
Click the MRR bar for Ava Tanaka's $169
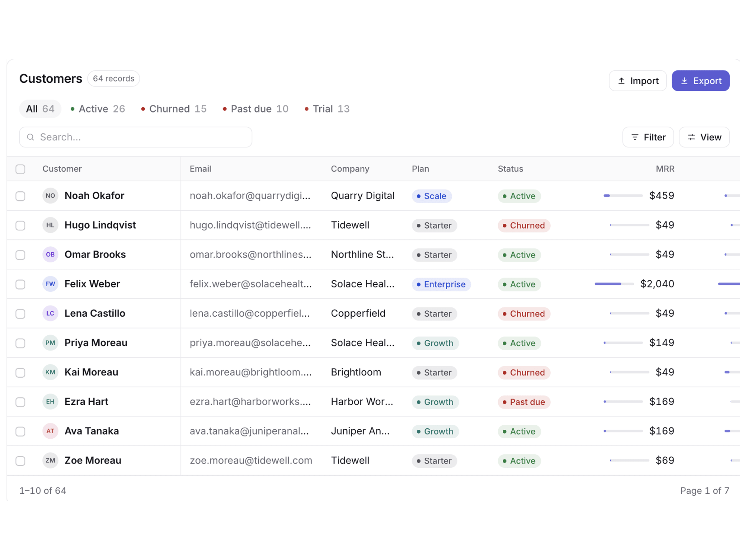(x=623, y=431)
